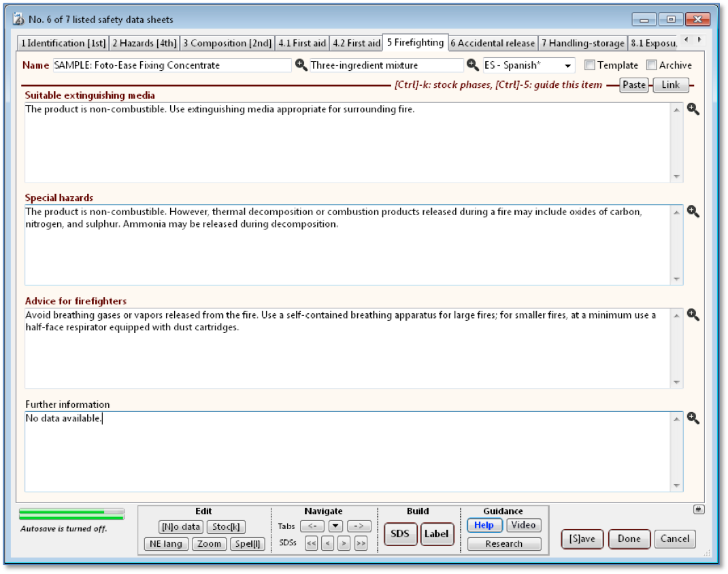
Task: Open the 8.1 Exposure tab
Action: coord(654,43)
